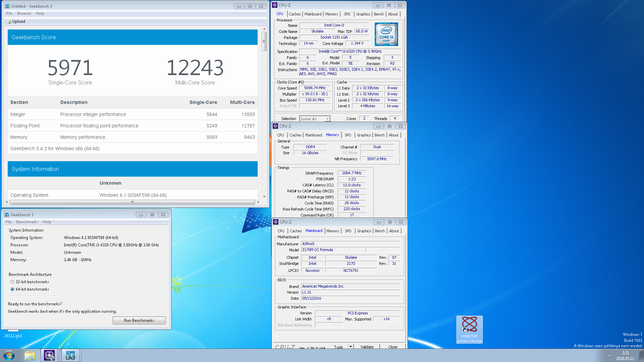
Task: Switch to Caches tab in top CPU-Z window
Action: click(x=295, y=14)
